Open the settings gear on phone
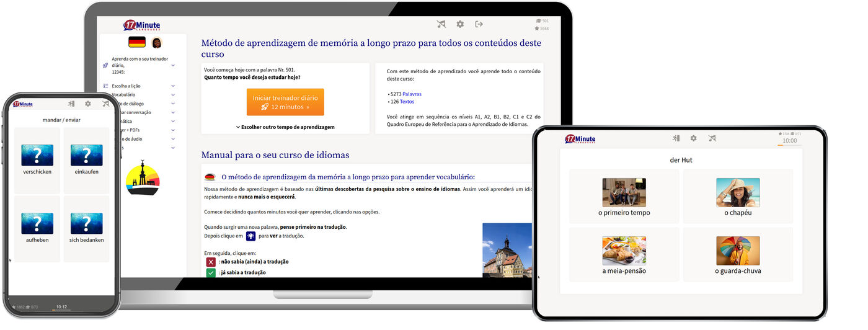This screenshot has width=868, height=330. [x=88, y=104]
